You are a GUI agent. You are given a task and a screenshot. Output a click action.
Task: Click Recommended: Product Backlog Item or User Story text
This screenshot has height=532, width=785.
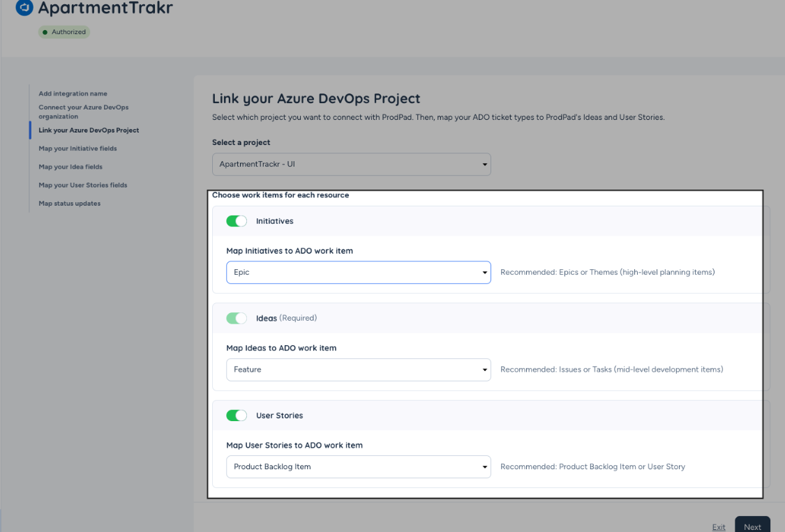[x=592, y=466]
